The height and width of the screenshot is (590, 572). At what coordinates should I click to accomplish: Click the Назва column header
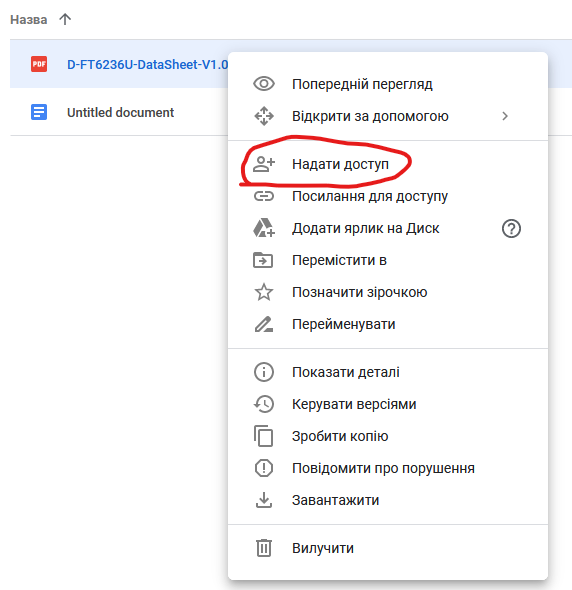coord(29,20)
